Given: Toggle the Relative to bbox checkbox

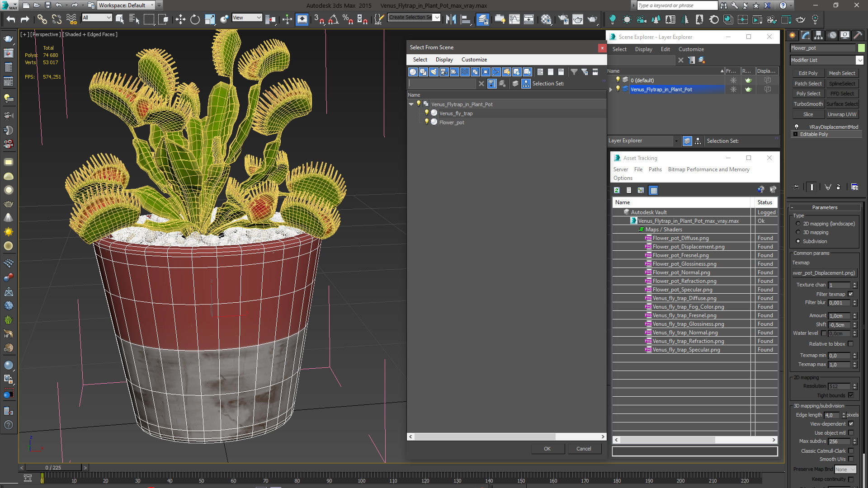Looking at the screenshot, I should (x=851, y=344).
